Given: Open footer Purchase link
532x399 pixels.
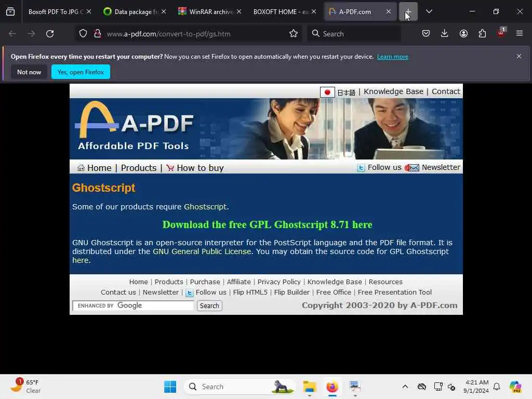Looking at the screenshot, I should (x=205, y=282).
